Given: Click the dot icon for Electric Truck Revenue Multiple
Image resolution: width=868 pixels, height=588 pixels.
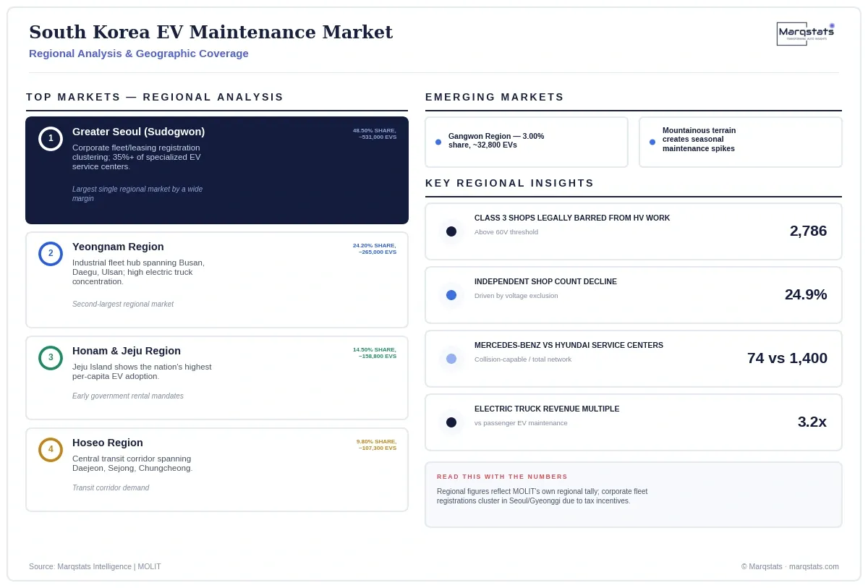Looking at the screenshot, I should click(x=451, y=422).
